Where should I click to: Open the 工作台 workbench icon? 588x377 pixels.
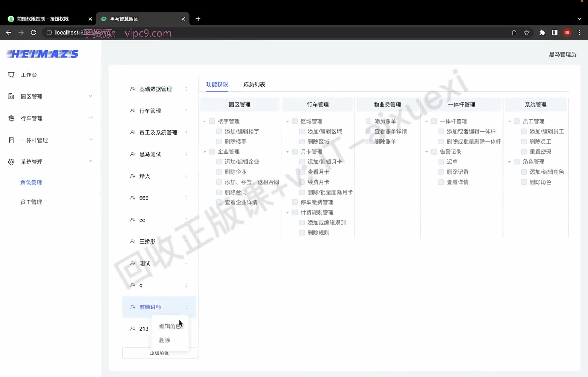11,75
